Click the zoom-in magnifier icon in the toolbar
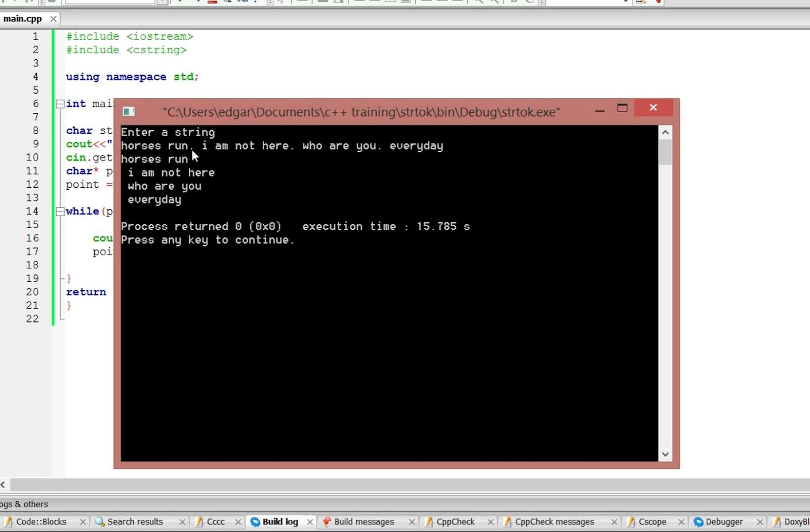Image resolution: width=810 pixels, height=532 pixels. tap(479, 2)
